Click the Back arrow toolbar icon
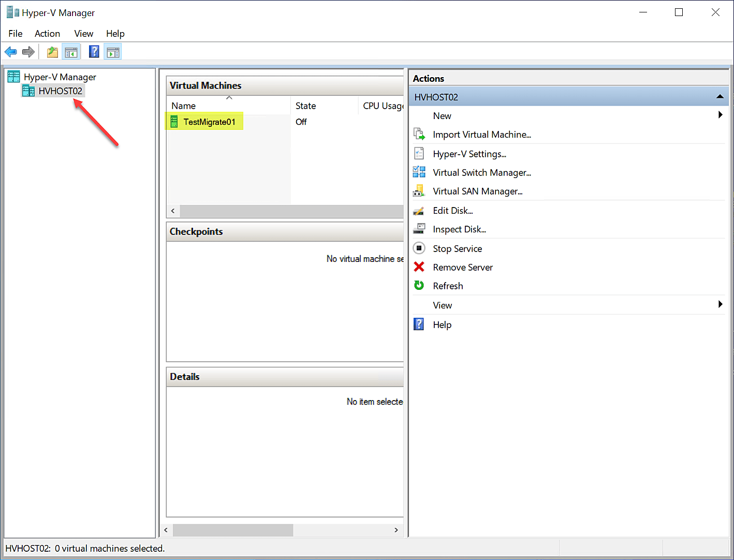This screenshot has height=560, width=734. 10,52
